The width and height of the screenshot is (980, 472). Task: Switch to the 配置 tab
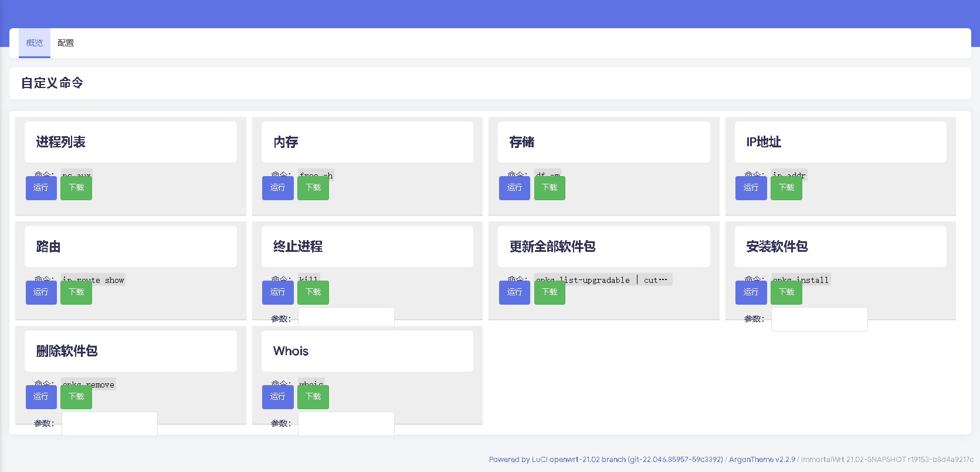click(66, 43)
